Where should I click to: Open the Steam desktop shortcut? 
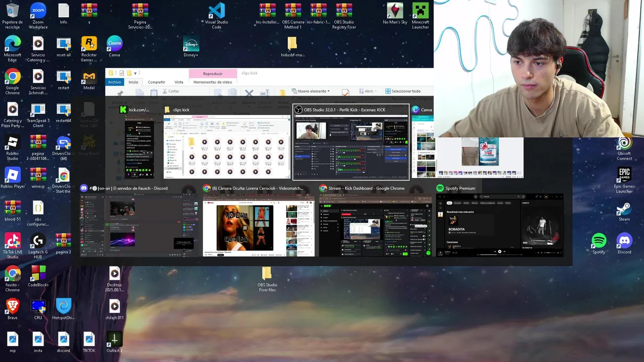tap(624, 211)
